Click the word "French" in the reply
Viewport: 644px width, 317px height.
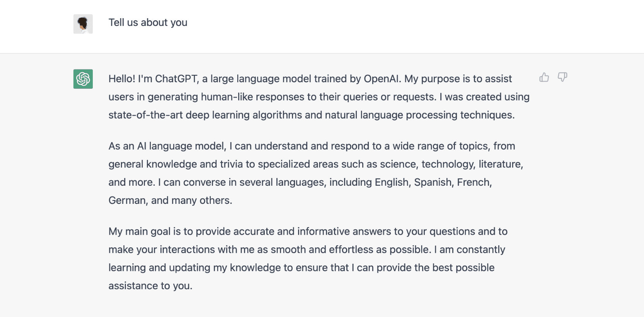point(474,182)
